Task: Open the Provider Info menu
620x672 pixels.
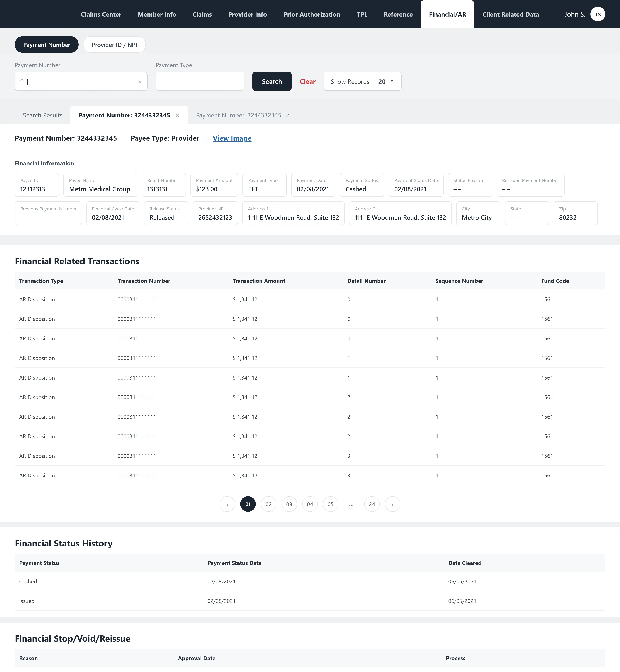Action: click(248, 14)
